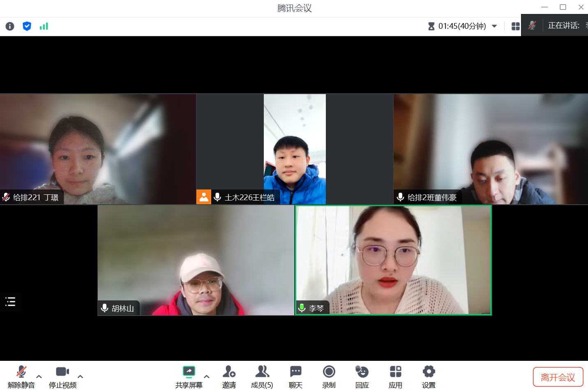Select the highlighted 李琴 video tile

393,261
